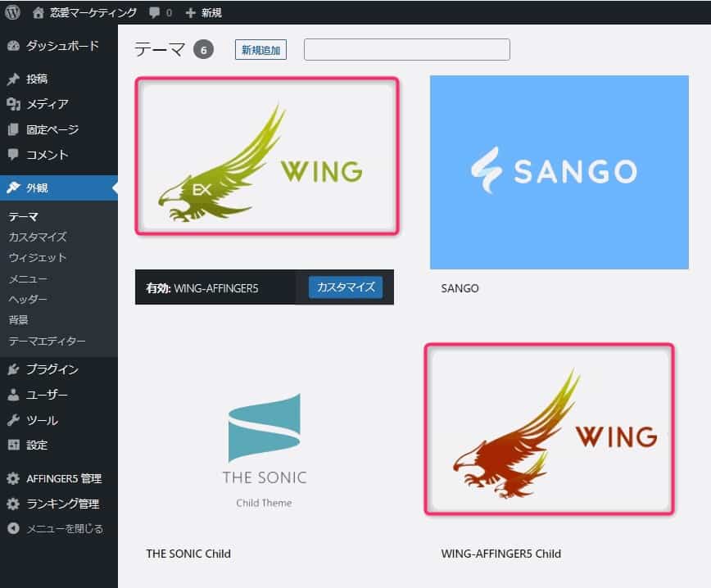
Task: Click the ランキング管理 gear icon
Action: click(x=14, y=504)
